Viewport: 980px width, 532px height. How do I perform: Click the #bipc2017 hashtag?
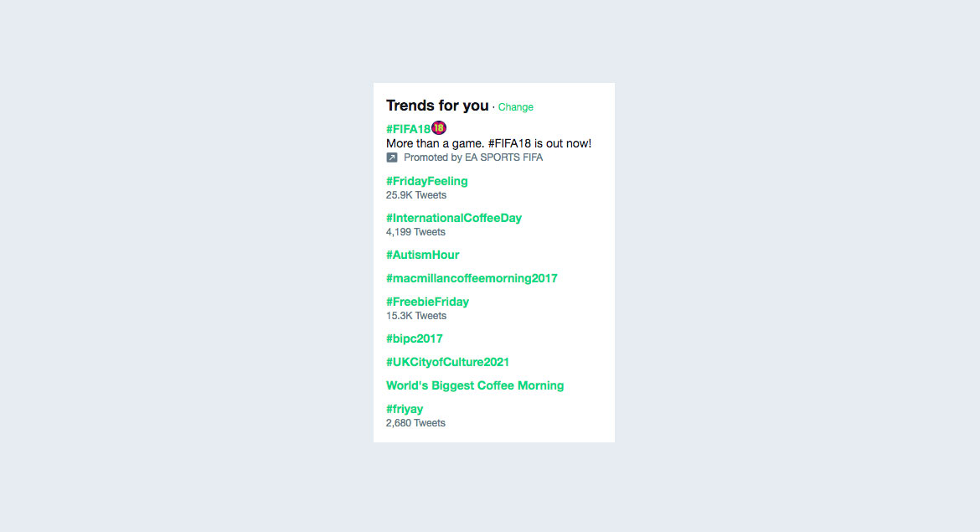415,338
